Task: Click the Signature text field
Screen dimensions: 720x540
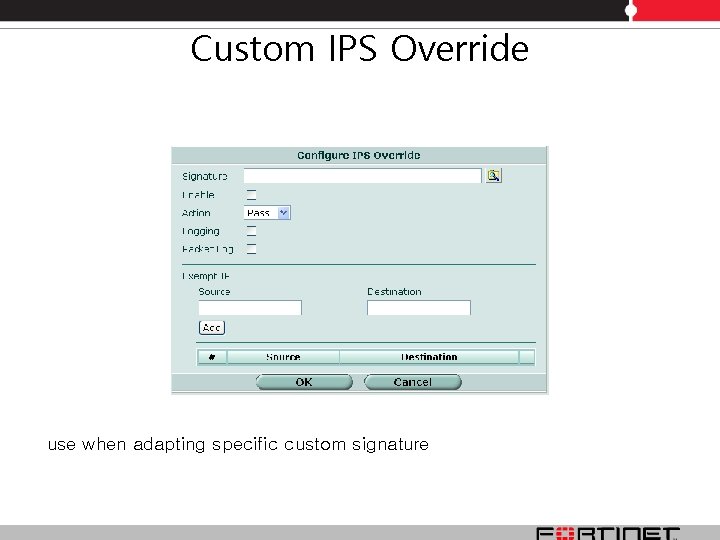Action: (362, 175)
